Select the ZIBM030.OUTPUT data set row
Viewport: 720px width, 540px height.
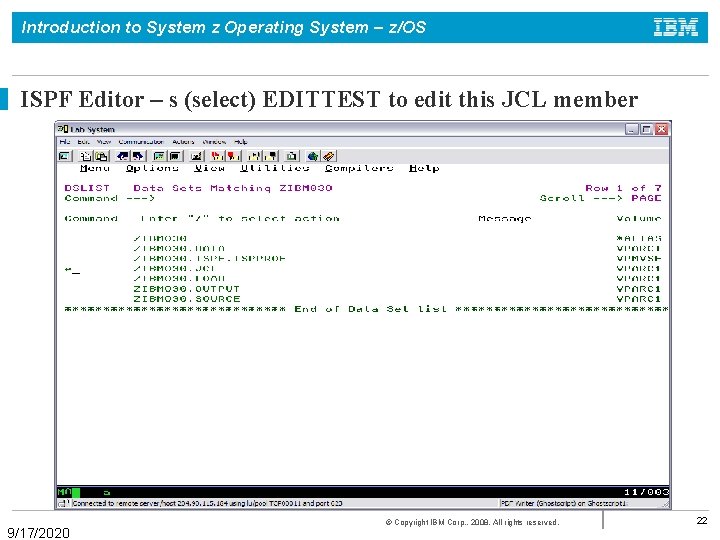pyautogui.click(x=186, y=289)
